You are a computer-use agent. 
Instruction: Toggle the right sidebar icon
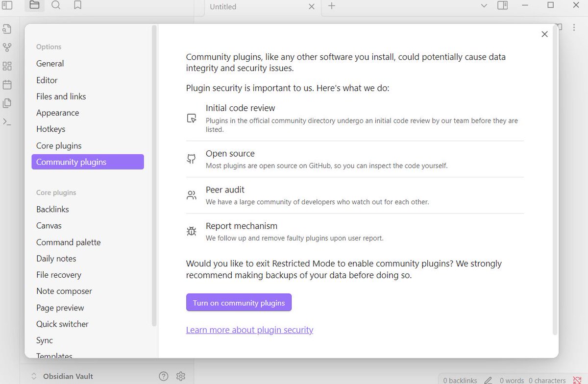[x=502, y=5]
